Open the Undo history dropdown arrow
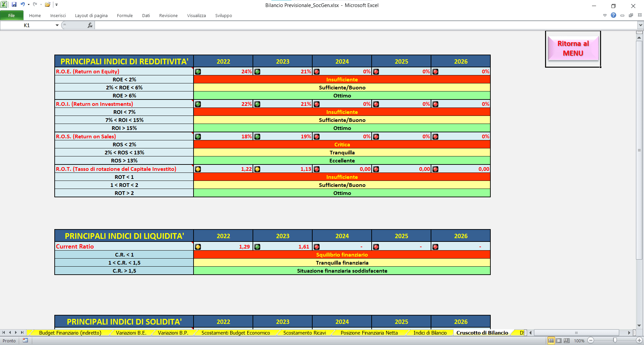Image resolution: width=644 pixels, height=345 pixels. (x=29, y=5)
